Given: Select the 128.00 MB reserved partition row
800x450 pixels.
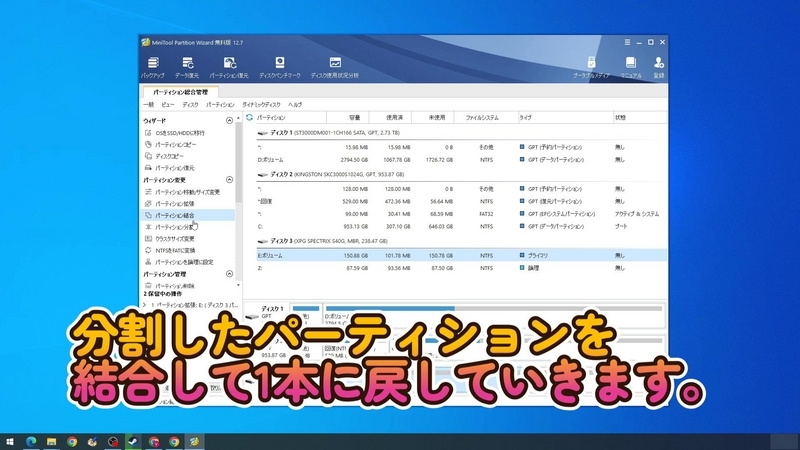Looking at the screenshot, I should (461, 189).
